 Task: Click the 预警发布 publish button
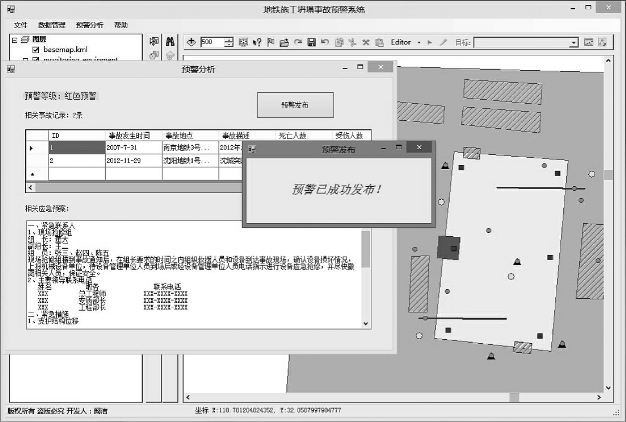click(294, 105)
